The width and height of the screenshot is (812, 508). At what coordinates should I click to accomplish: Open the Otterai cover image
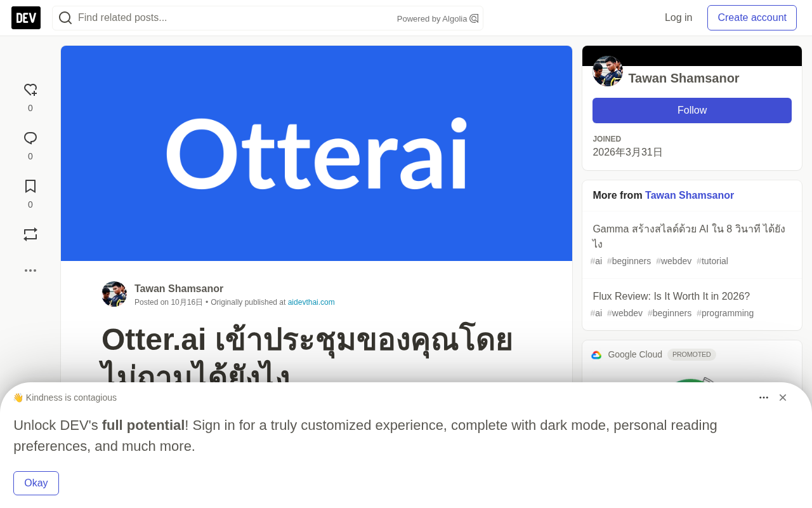click(x=317, y=153)
